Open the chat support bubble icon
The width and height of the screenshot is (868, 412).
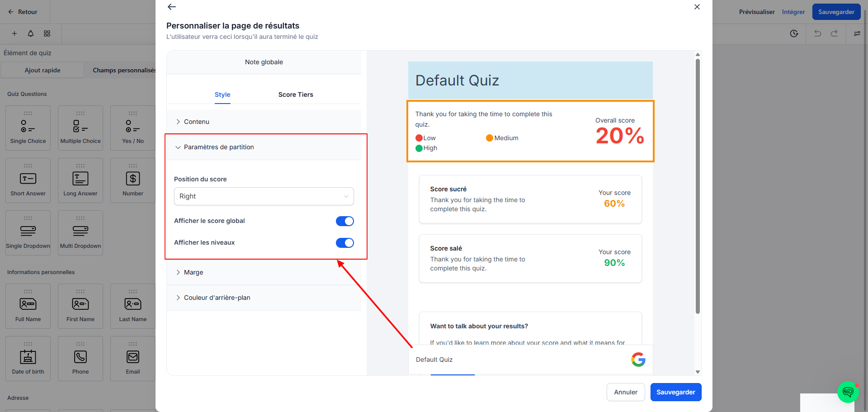click(848, 392)
